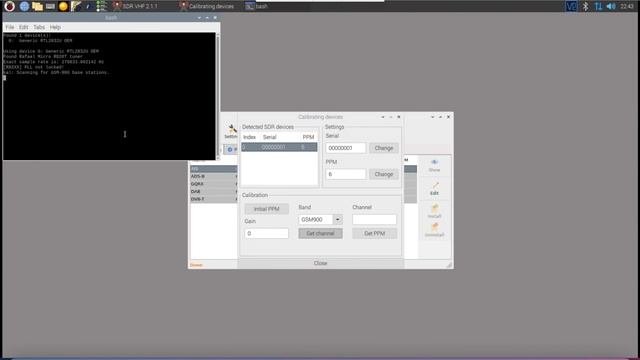Open the Bluetooth tray menu
The height and width of the screenshot is (360, 640).
585,6
